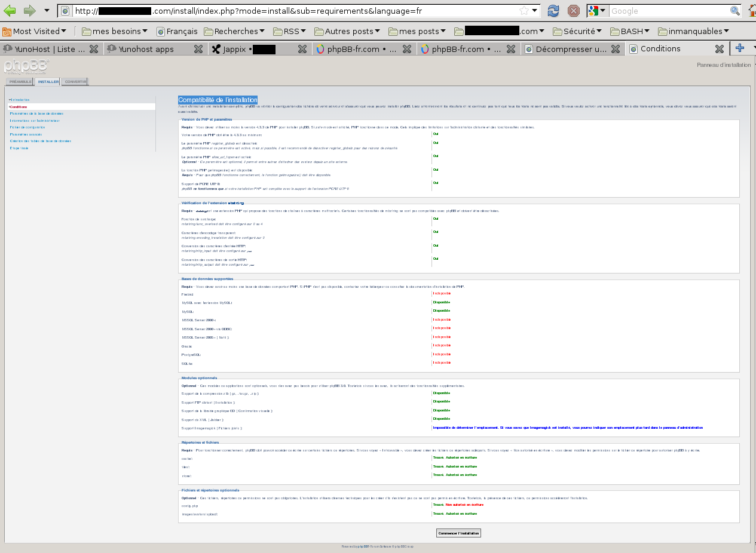Open the inmanquables bookmarks folder
756x553 pixels.
(x=693, y=31)
